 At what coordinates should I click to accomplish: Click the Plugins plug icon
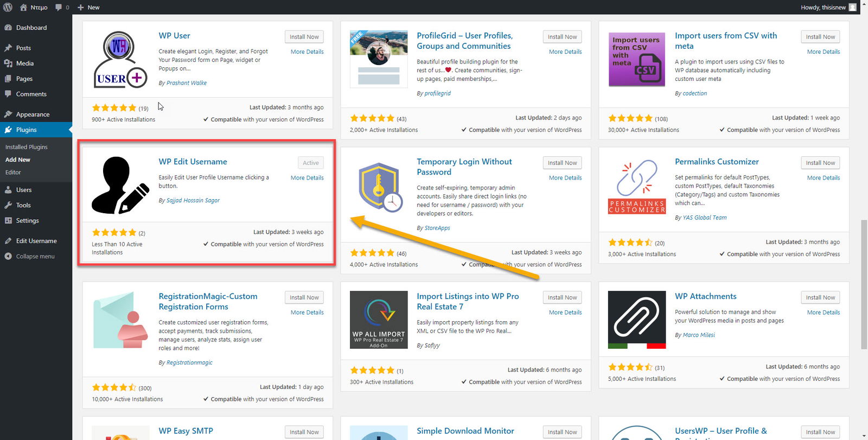[8, 130]
